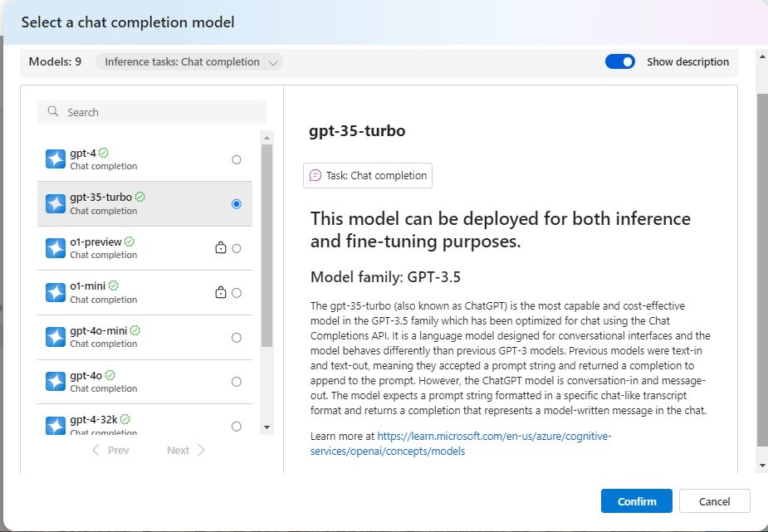
Task: Click the Models: 9 count label
Action: [x=56, y=61]
